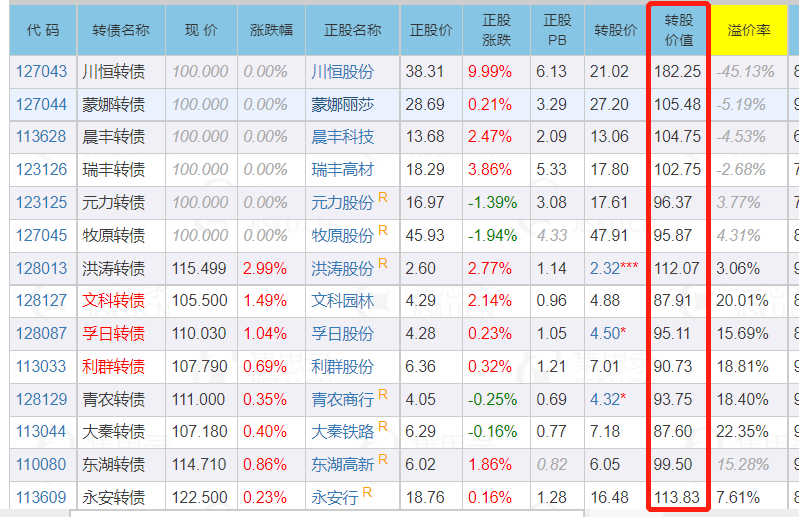Click the R marker beside 洪涛股份
This screenshot has height=517, width=799.
383,263
